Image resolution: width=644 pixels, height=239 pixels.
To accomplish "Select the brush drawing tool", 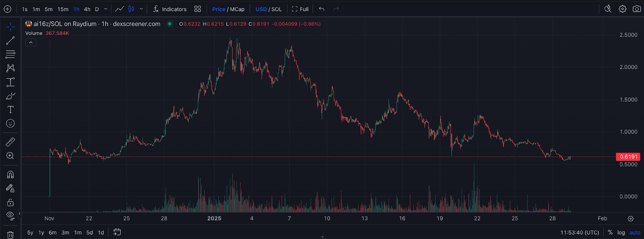I will point(10,96).
